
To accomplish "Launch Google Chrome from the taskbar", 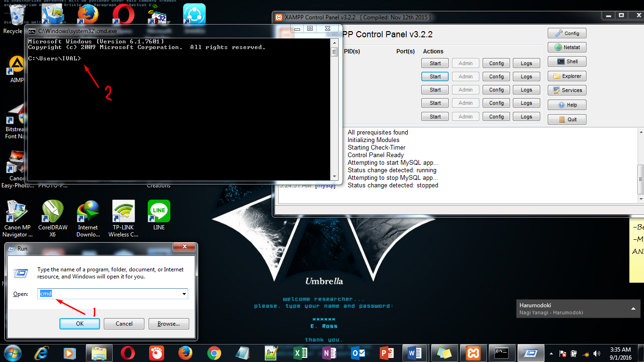I will pyautogui.click(x=214, y=353).
